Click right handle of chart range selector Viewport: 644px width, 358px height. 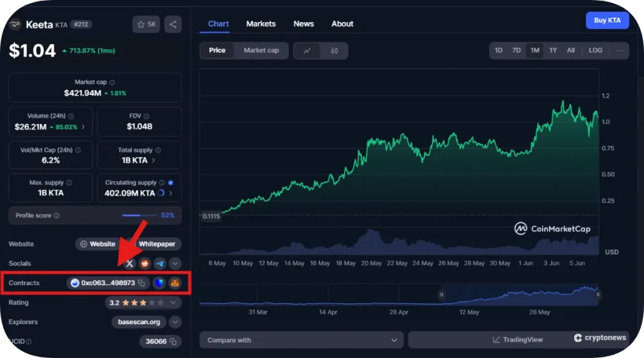tap(597, 294)
